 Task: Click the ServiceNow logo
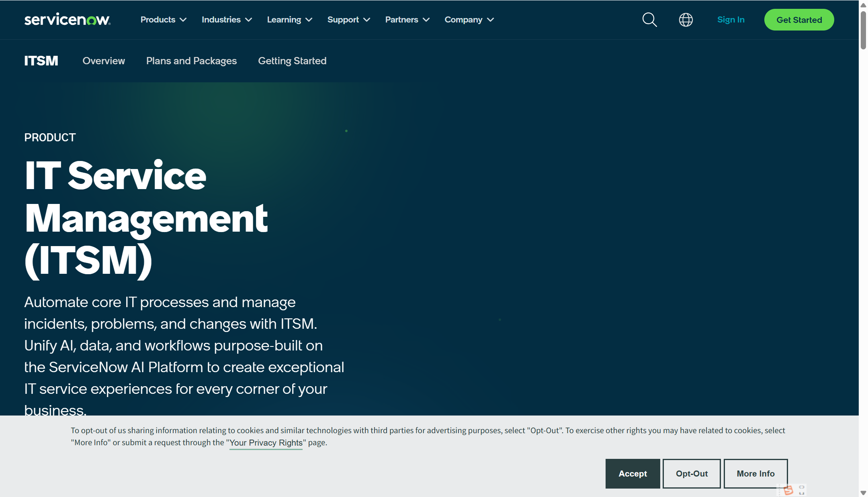tap(67, 20)
